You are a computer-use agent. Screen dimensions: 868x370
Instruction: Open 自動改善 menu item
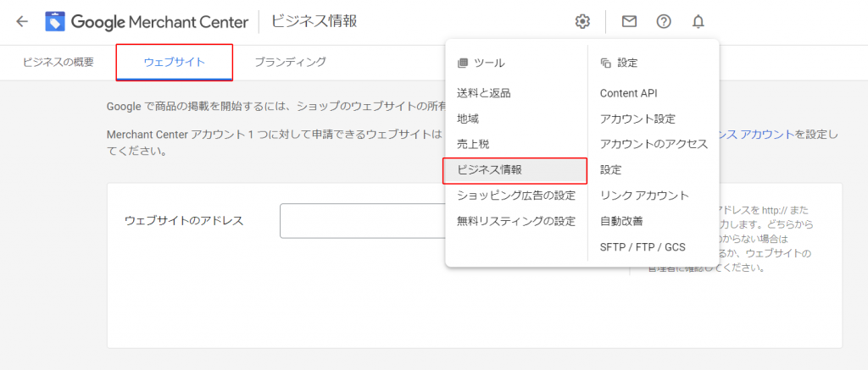[621, 221]
